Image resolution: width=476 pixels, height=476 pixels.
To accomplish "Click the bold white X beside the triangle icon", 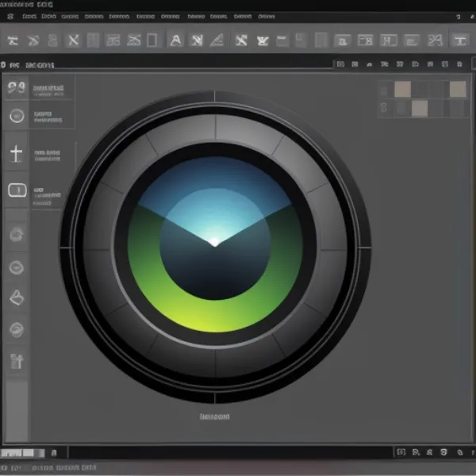I will [241, 40].
